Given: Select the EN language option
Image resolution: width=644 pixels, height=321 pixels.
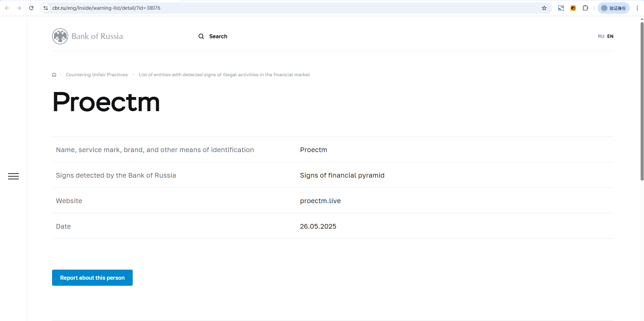Looking at the screenshot, I should (610, 36).
